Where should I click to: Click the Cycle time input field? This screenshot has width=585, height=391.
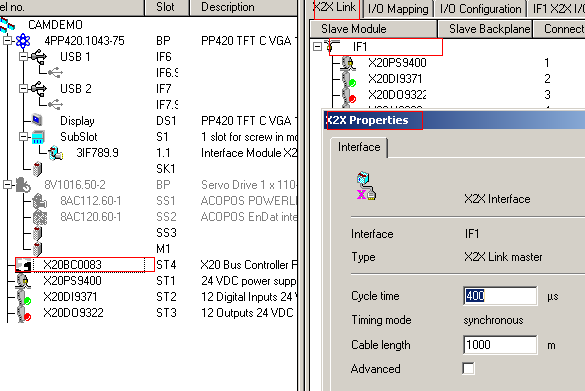click(500, 296)
